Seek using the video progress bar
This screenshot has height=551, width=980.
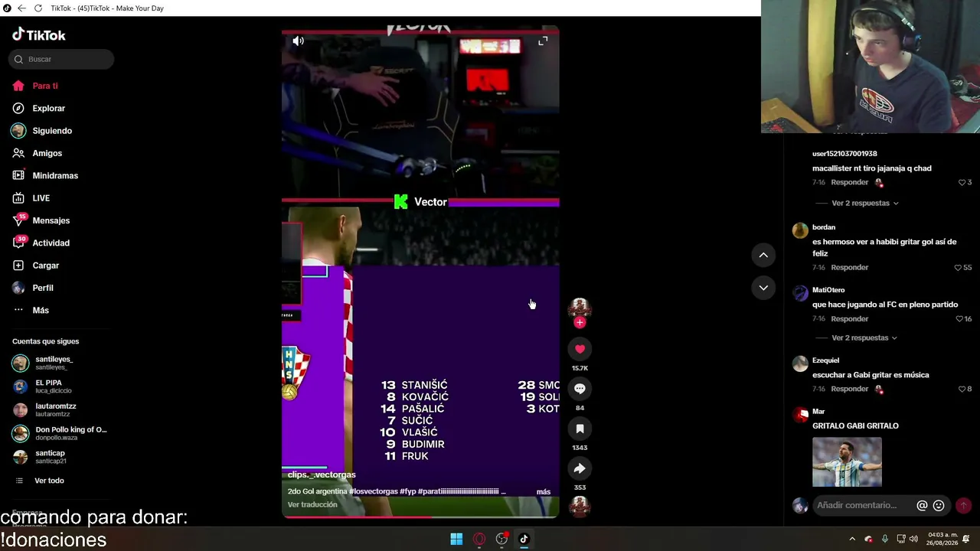[x=420, y=517]
